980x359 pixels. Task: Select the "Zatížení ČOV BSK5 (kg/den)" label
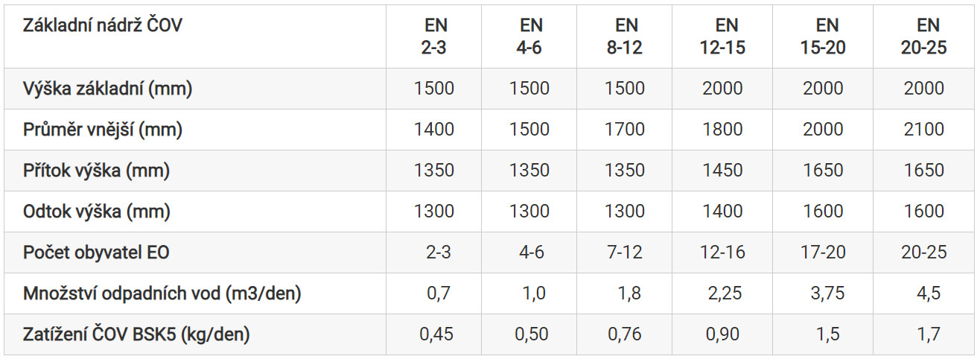pyautogui.click(x=136, y=334)
